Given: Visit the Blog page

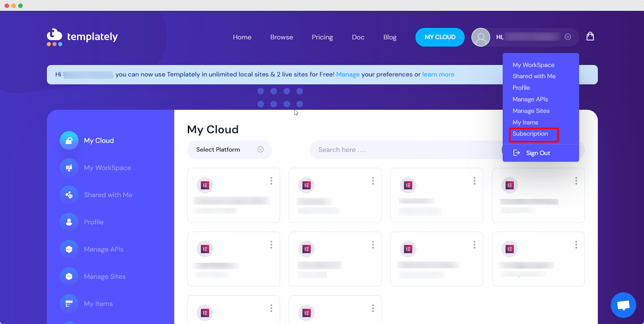Looking at the screenshot, I should click(390, 37).
